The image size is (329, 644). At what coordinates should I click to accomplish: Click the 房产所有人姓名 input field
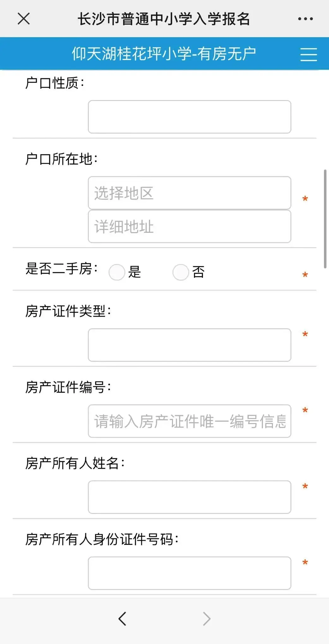pyautogui.click(x=190, y=497)
